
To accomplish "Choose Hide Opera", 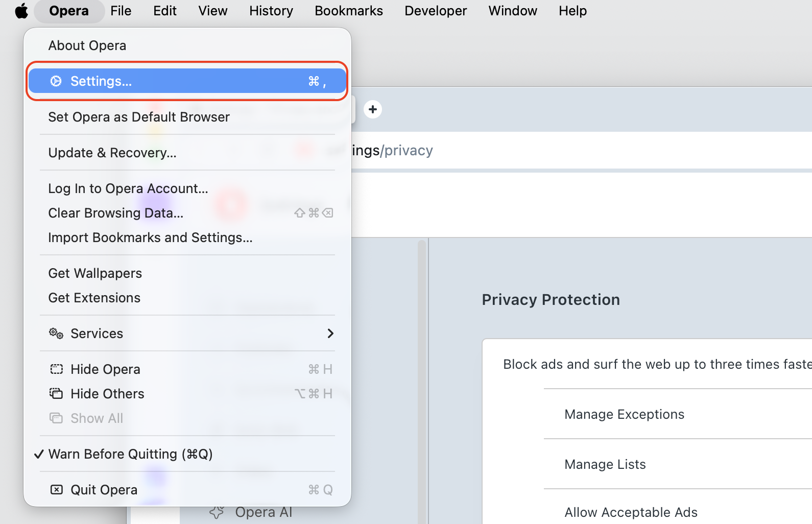I will 187,369.
